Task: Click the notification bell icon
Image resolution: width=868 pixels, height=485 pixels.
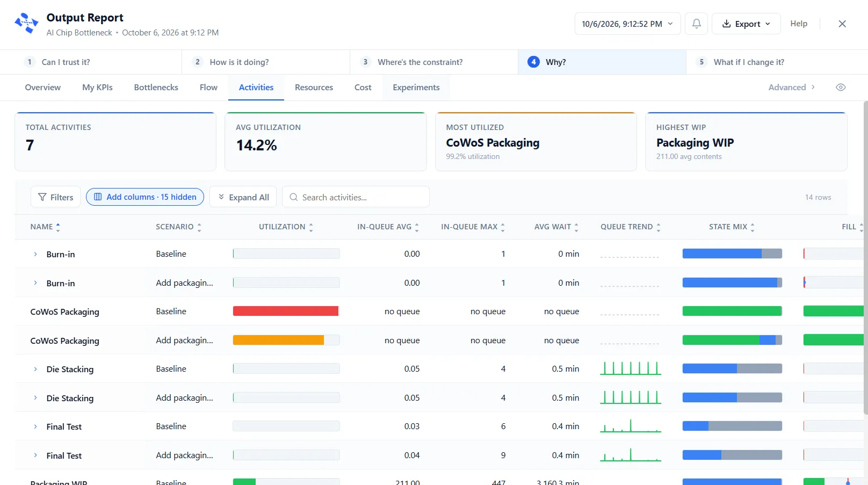Action: (x=696, y=24)
